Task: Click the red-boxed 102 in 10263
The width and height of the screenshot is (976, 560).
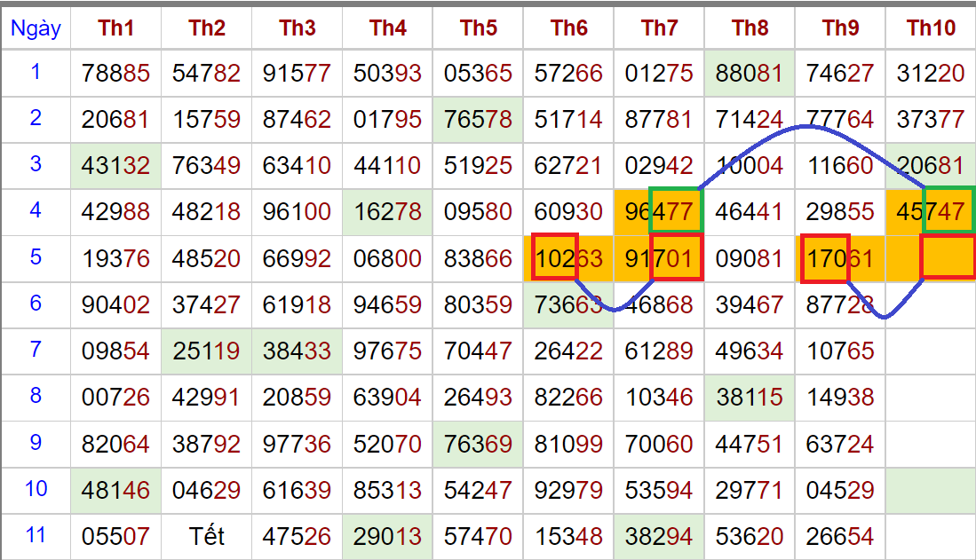Action: [555, 258]
